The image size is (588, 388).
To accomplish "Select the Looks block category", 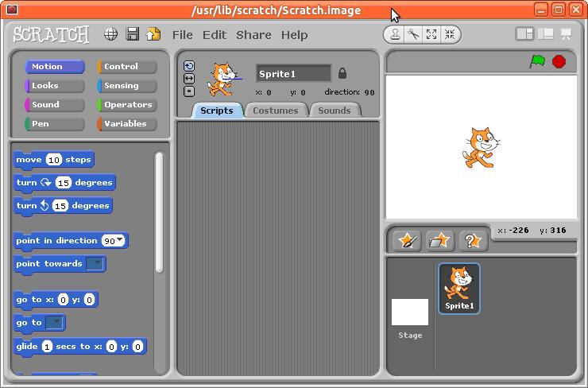I will [x=55, y=86].
